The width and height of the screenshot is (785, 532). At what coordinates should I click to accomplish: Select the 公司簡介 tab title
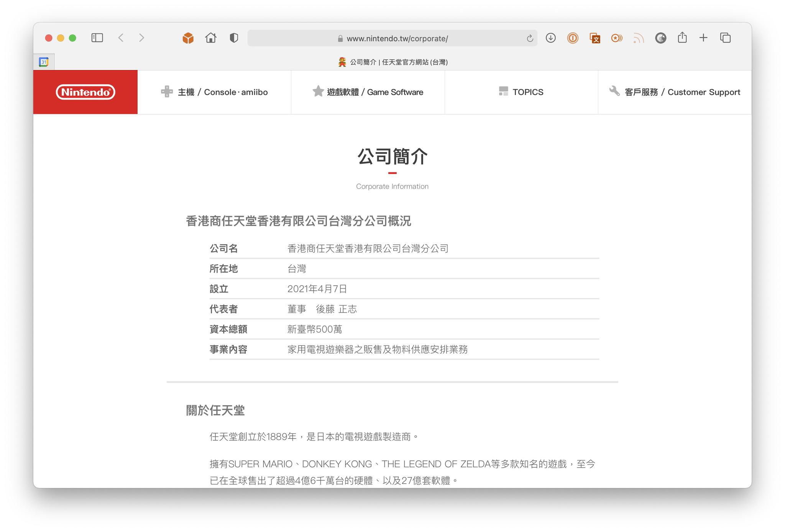point(393,62)
